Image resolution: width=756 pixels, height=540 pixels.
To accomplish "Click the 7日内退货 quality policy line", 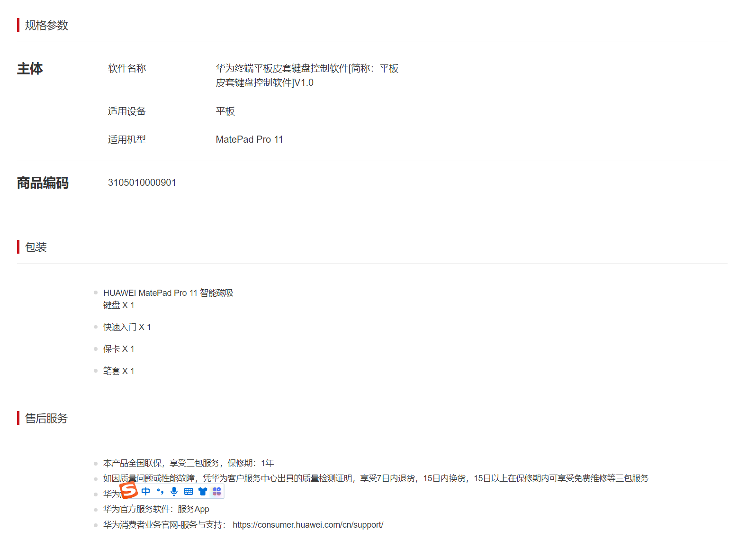I will (x=376, y=478).
